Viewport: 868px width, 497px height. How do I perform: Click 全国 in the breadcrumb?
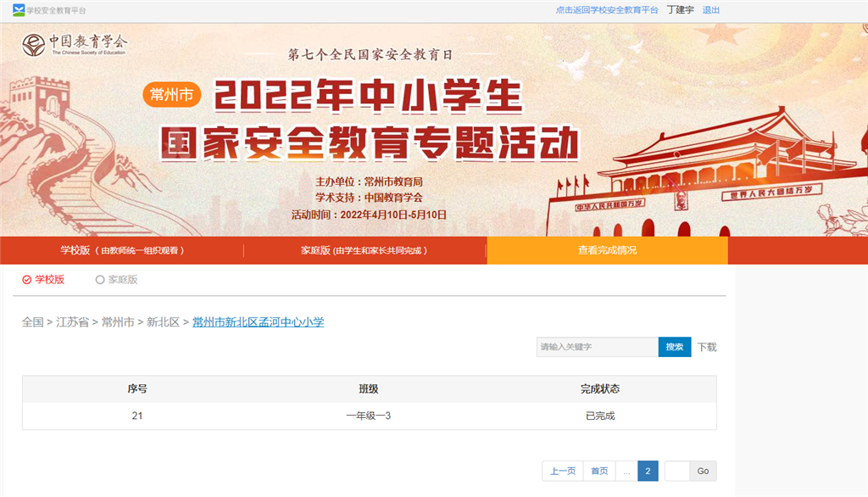(x=33, y=322)
